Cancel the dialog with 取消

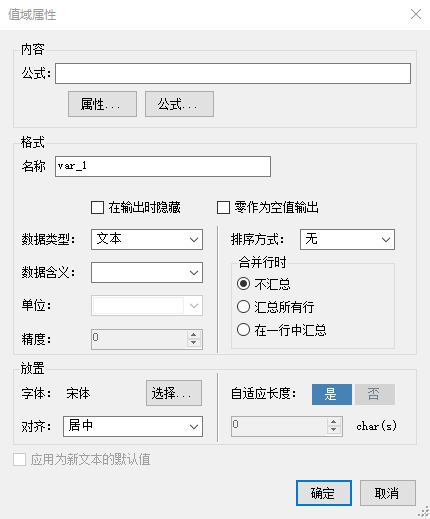(x=387, y=493)
